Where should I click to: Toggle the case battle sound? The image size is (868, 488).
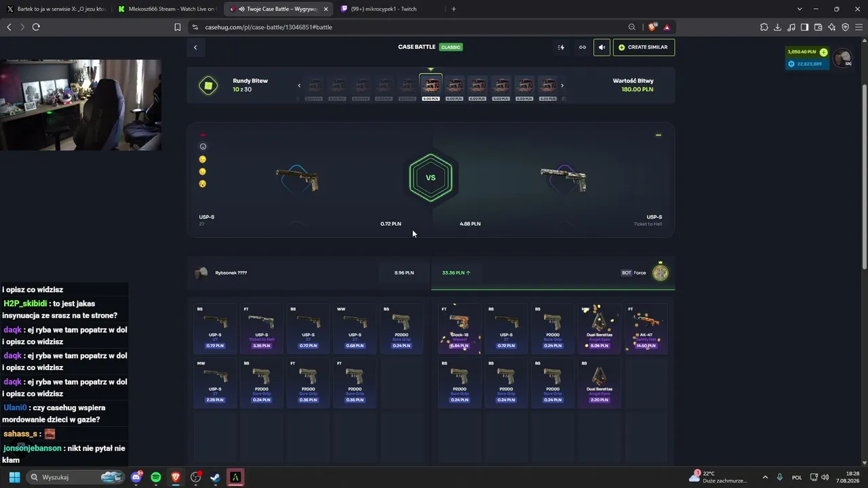601,47
